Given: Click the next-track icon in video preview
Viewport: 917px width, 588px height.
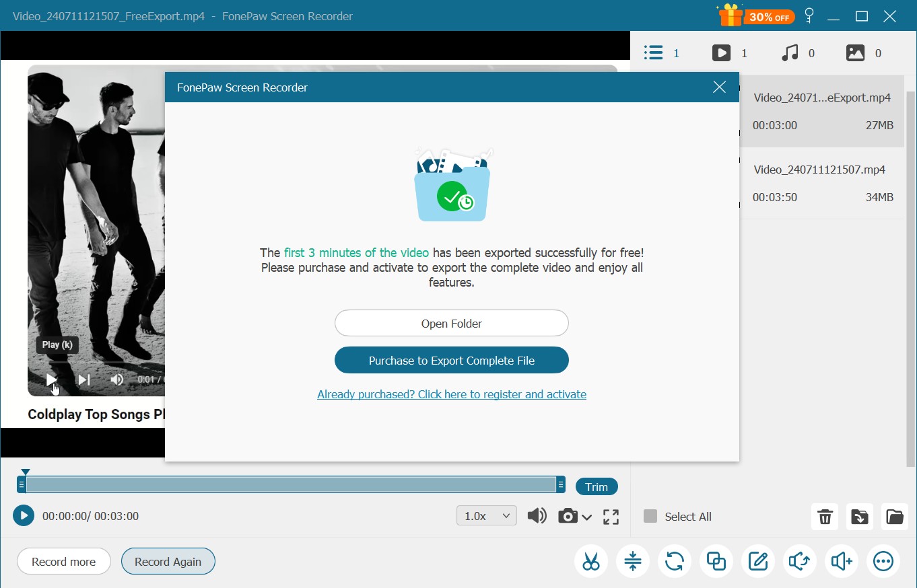Looking at the screenshot, I should point(84,379).
